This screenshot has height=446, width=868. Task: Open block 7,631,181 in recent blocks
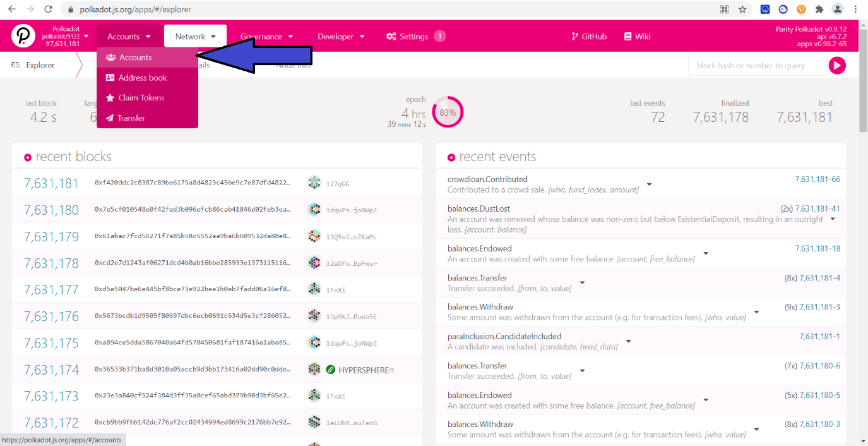[x=51, y=183]
